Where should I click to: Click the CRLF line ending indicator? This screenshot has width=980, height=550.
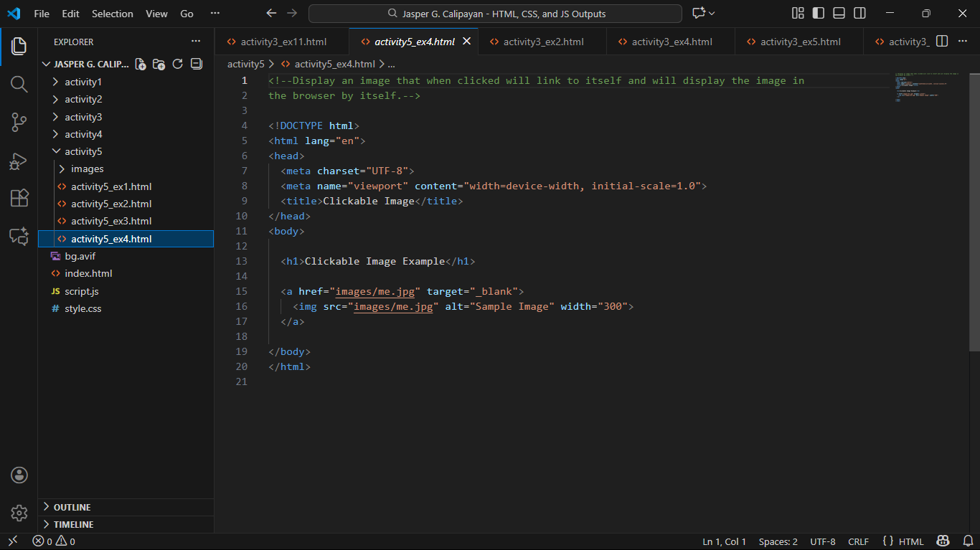[858, 541]
